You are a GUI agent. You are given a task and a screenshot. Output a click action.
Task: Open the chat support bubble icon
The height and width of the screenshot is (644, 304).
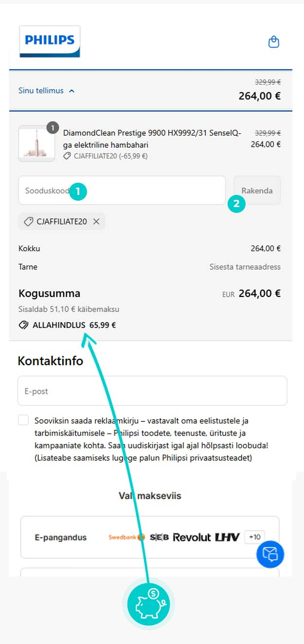(x=270, y=555)
